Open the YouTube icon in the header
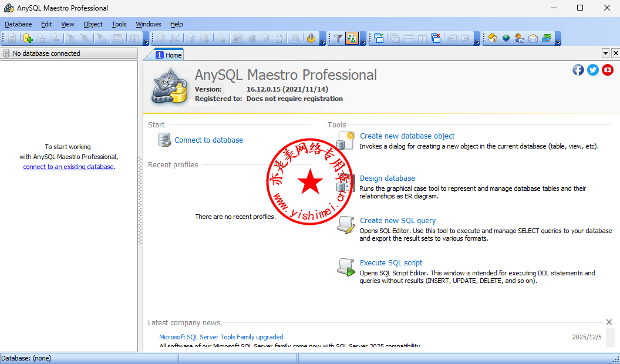 click(x=608, y=70)
